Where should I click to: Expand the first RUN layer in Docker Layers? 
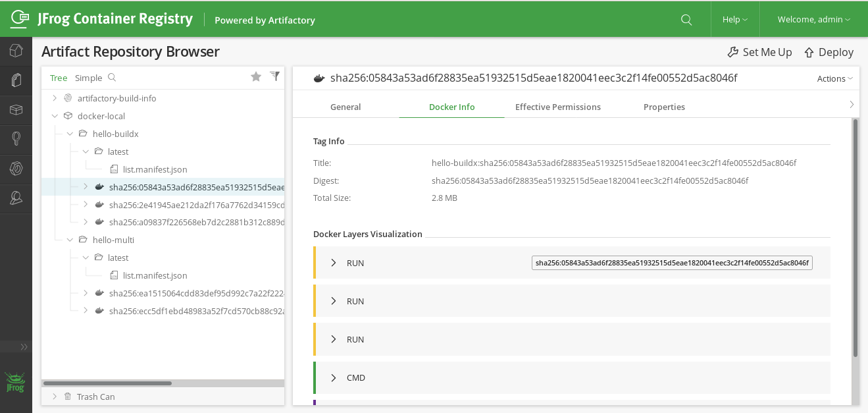(334, 262)
